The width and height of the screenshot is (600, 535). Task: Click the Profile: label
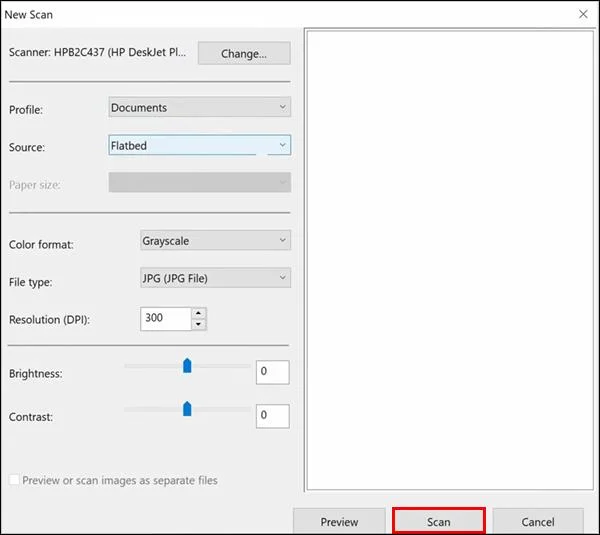click(x=26, y=110)
